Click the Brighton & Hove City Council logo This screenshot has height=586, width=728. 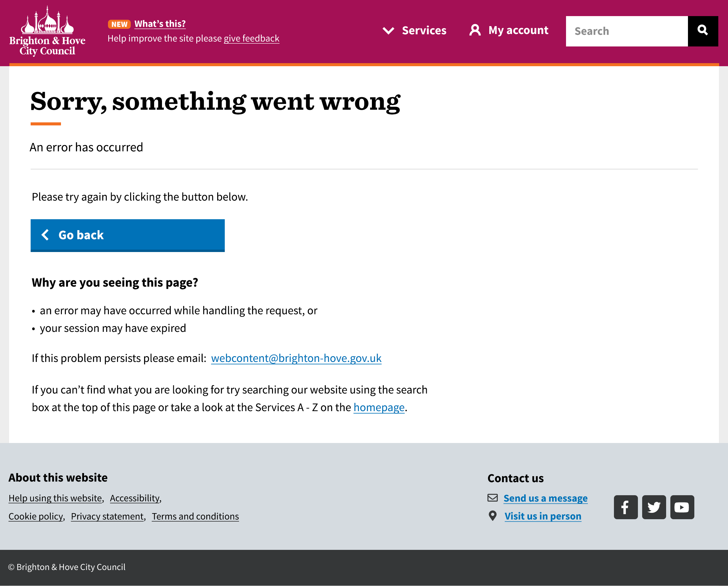pyautogui.click(x=47, y=31)
